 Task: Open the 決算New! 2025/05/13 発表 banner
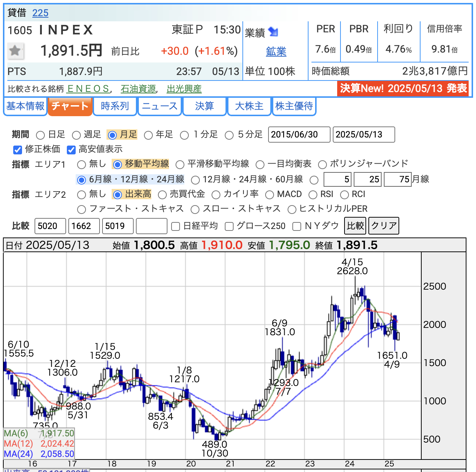pyautogui.click(x=403, y=88)
